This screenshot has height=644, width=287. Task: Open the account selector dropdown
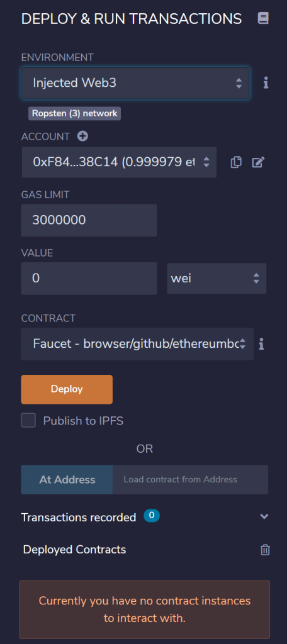[119, 162]
